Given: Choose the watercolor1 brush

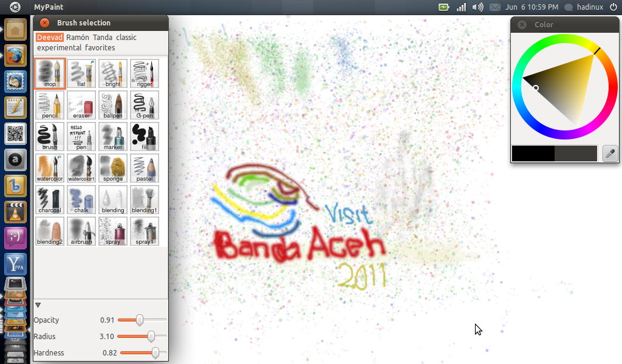Looking at the screenshot, I should click(x=81, y=168).
